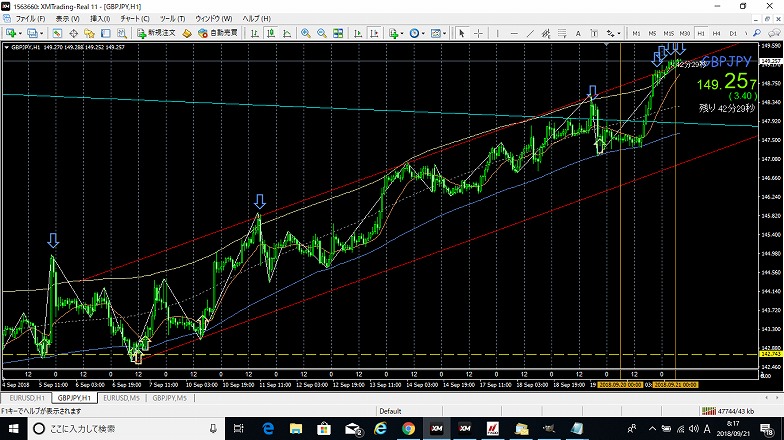Select the cursor arrow tool
This screenshot has height=440, width=784.
click(x=462, y=33)
